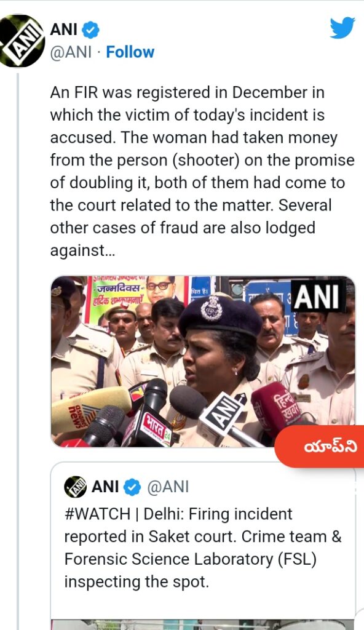
Task: Open ANI profile avatar at top
Action: (22, 41)
